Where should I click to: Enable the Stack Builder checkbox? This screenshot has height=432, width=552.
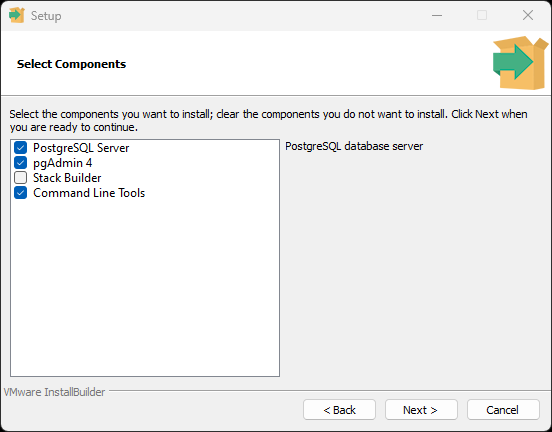tap(20, 177)
